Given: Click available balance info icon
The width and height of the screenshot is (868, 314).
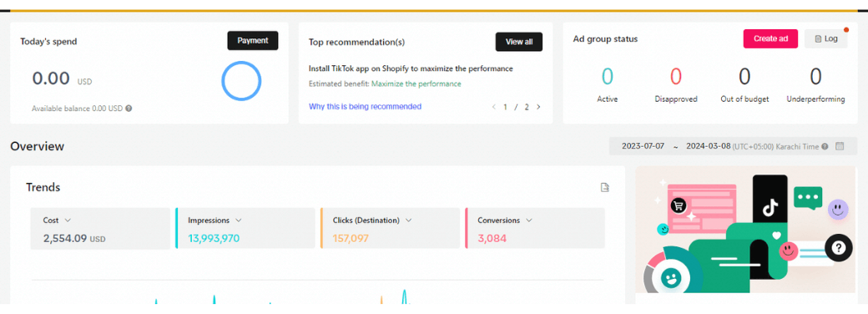Looking at the screenshot, I should (129, 109).
